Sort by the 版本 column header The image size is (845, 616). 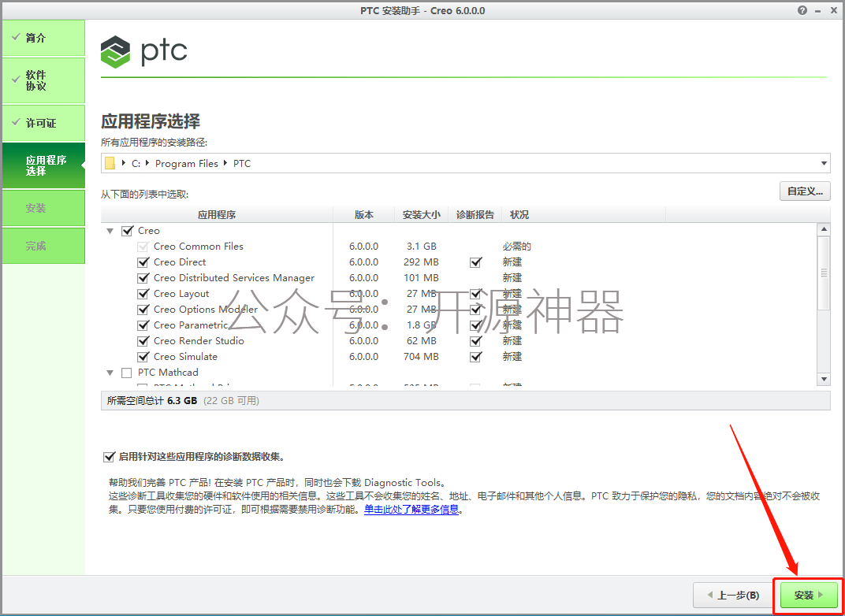pos(363,215)
